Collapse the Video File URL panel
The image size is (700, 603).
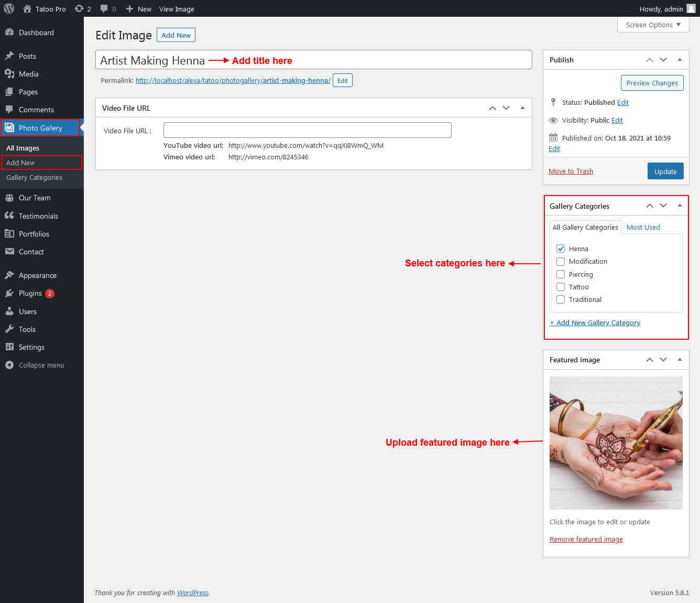(x=522, y=108)
